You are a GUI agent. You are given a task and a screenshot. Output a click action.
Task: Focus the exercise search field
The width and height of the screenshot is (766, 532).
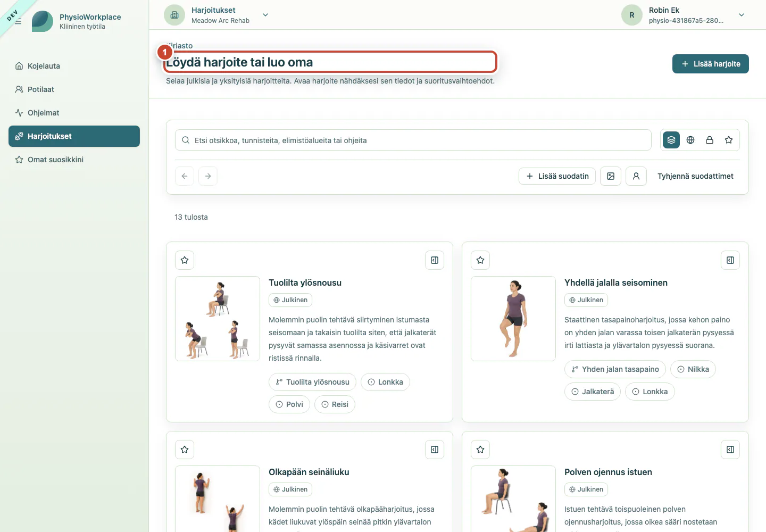[x=413, y=140]
